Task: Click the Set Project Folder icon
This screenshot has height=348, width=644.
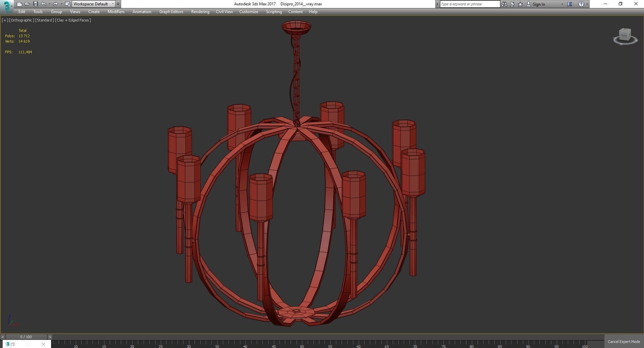Action: [x=67, y=4]
